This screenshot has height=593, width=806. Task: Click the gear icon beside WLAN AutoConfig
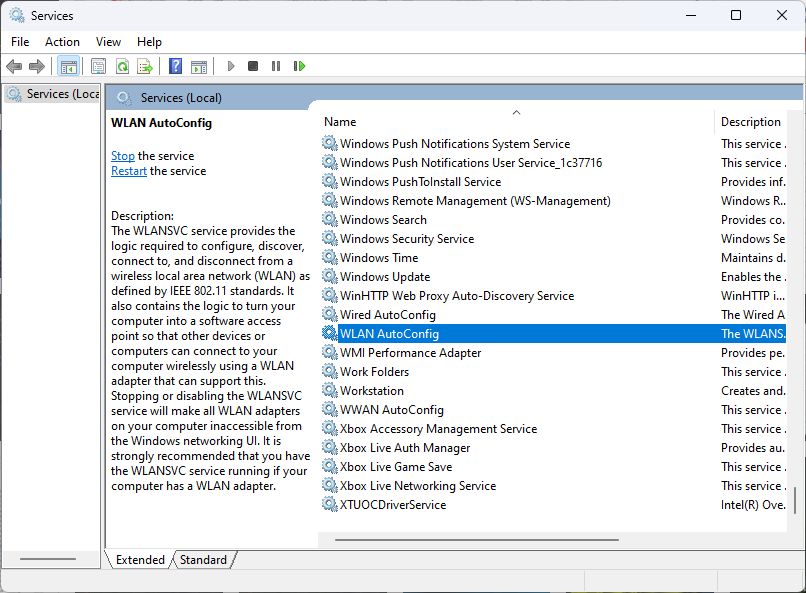click(x=329, y=333)
